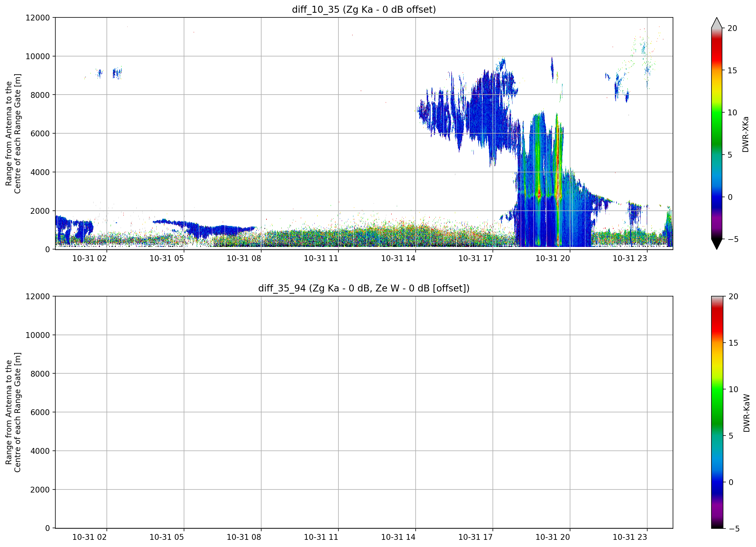
Task: Click '10-31 11' x-tick under the bottom plot
Action: tap(321, 537)
